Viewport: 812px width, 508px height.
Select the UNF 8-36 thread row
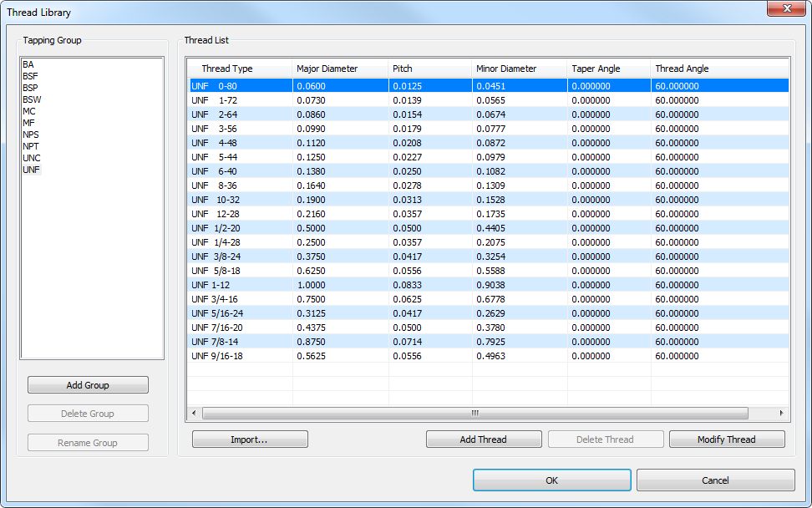coord(489,185)
